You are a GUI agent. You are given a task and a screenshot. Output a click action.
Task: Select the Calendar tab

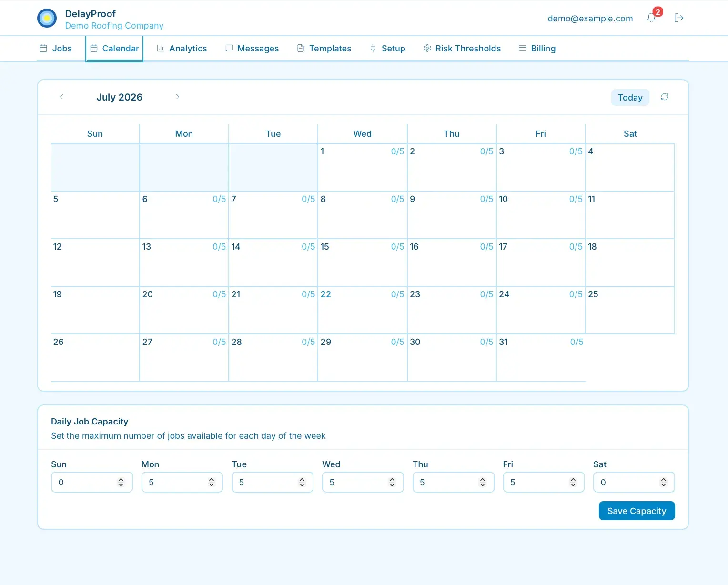(x=114, y=49)
